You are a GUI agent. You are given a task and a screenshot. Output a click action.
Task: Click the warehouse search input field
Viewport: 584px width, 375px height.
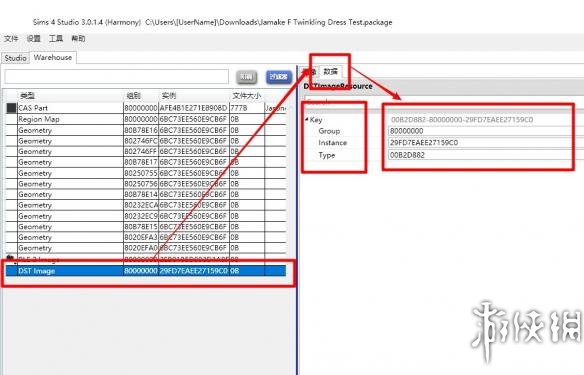pyautogui.click(x=117, y=77)
